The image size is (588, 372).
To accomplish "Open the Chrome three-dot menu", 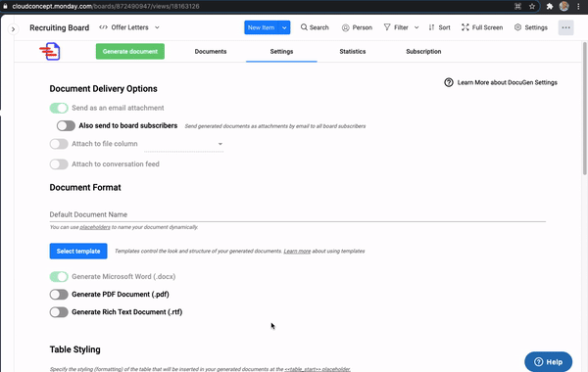I will pos(578,7).
